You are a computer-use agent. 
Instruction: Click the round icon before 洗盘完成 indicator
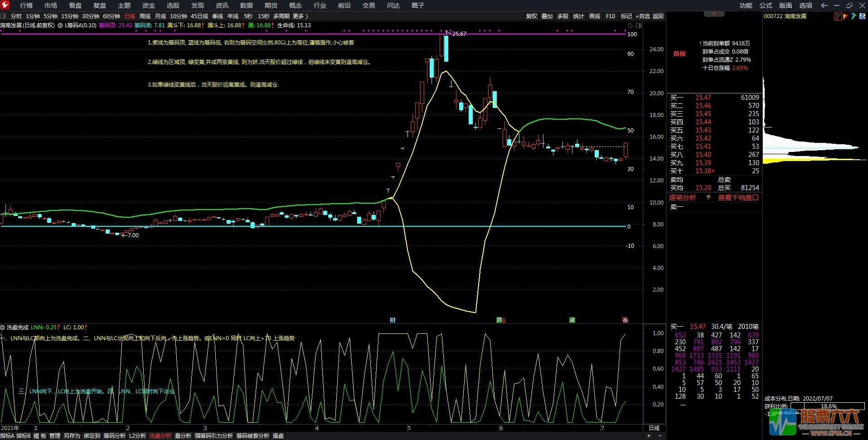tap(3, 327)
